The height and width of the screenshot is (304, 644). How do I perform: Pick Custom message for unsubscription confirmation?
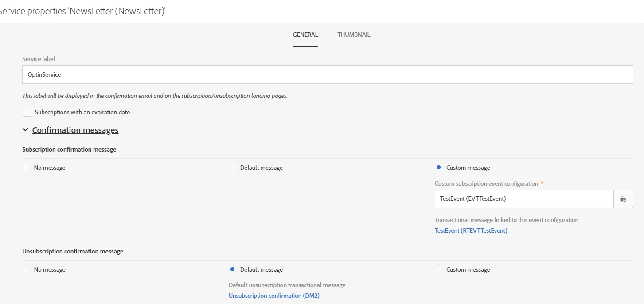pos(439,269)
